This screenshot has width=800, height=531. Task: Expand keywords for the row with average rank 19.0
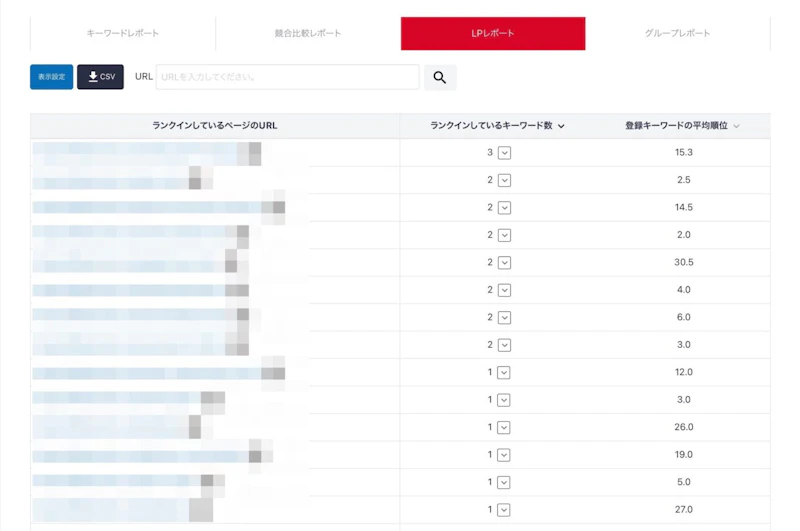pos(504,454)
